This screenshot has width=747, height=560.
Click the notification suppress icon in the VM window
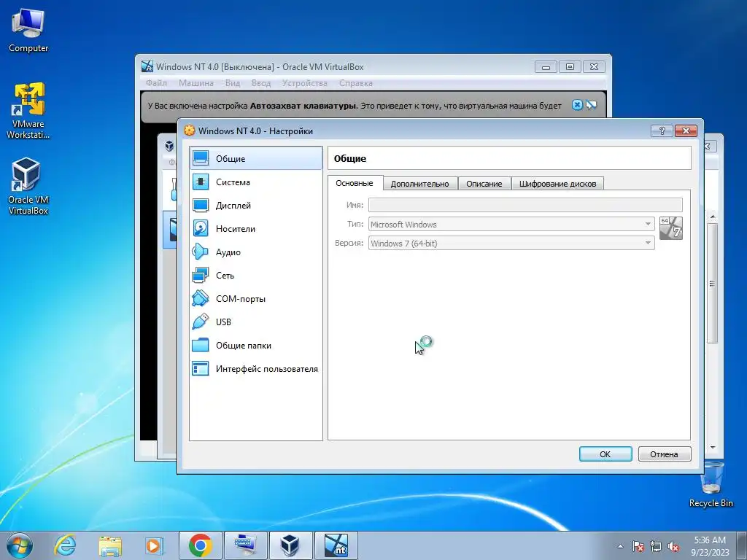click(x=591, y=105)
